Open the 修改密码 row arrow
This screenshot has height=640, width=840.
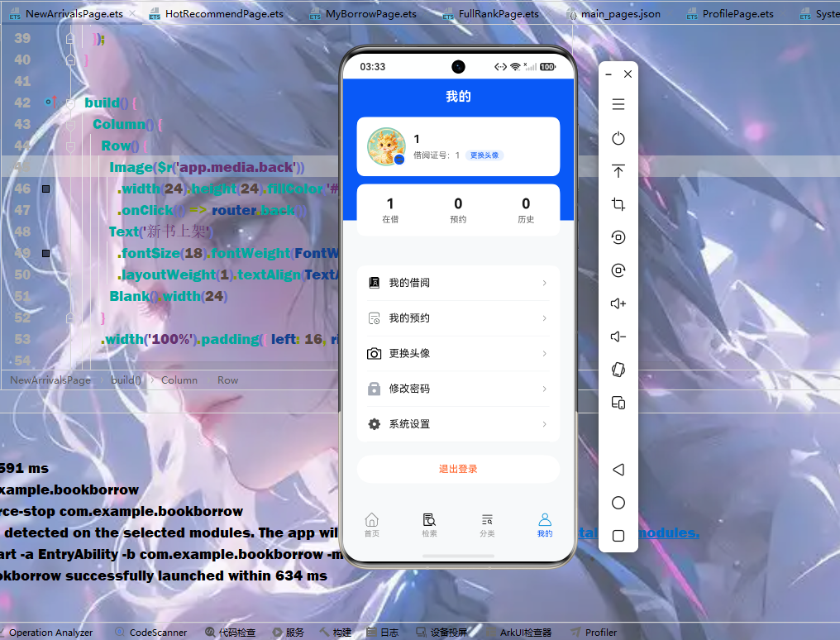(x=544, y=389)
